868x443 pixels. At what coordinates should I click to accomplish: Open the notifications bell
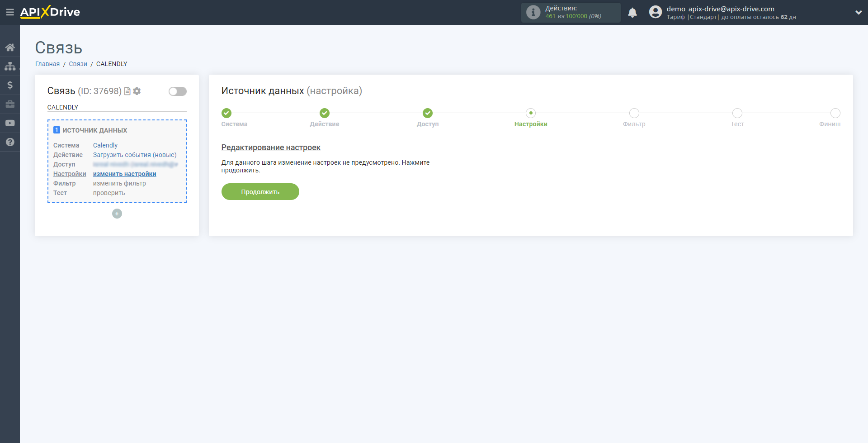pyautogui.click(x=632, y=12)
